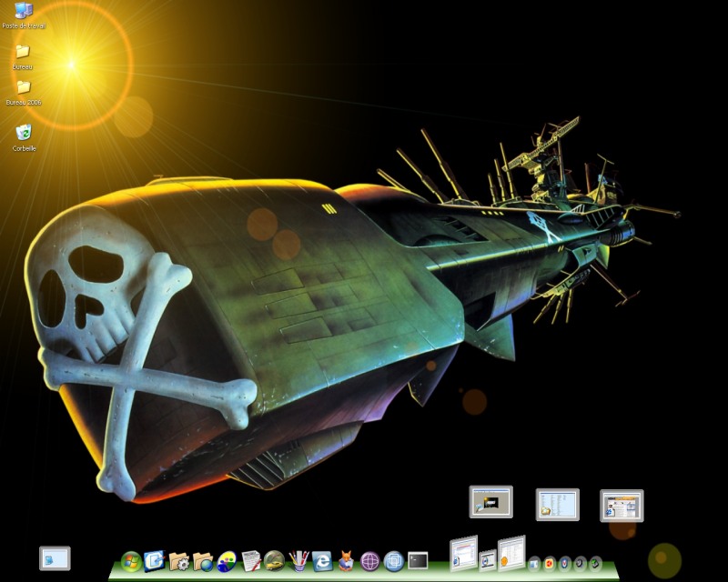Open the folder with gear icon in dock

pos(179,562)
